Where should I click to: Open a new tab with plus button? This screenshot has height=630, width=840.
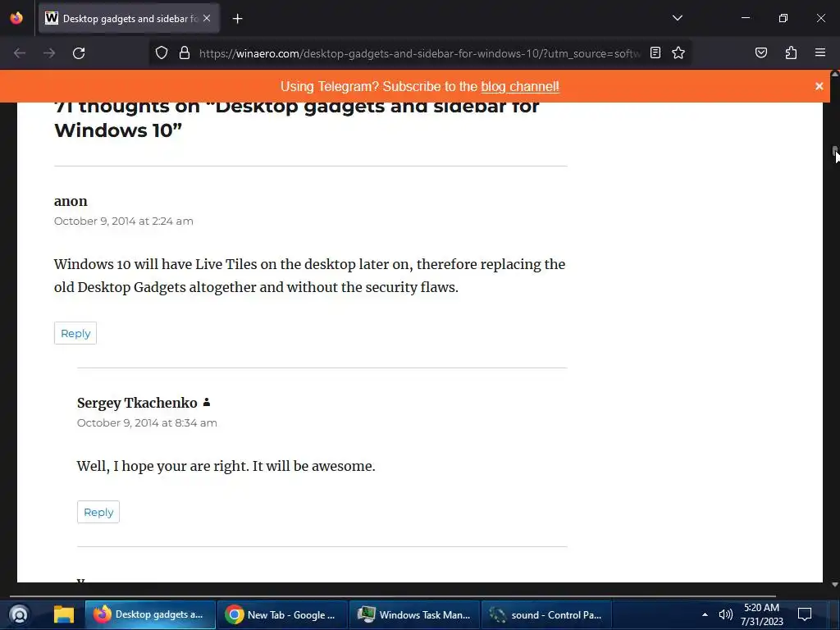(237, 19)
